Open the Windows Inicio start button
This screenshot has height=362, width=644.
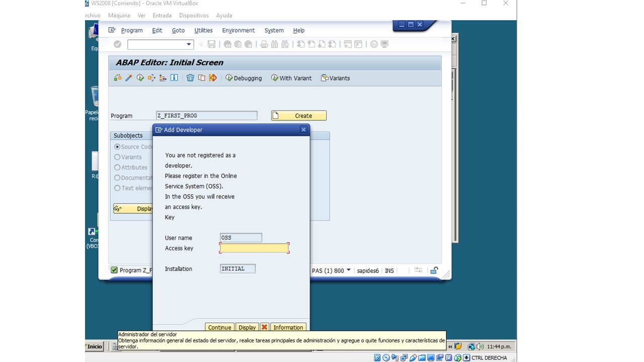[x=95, y=346]
